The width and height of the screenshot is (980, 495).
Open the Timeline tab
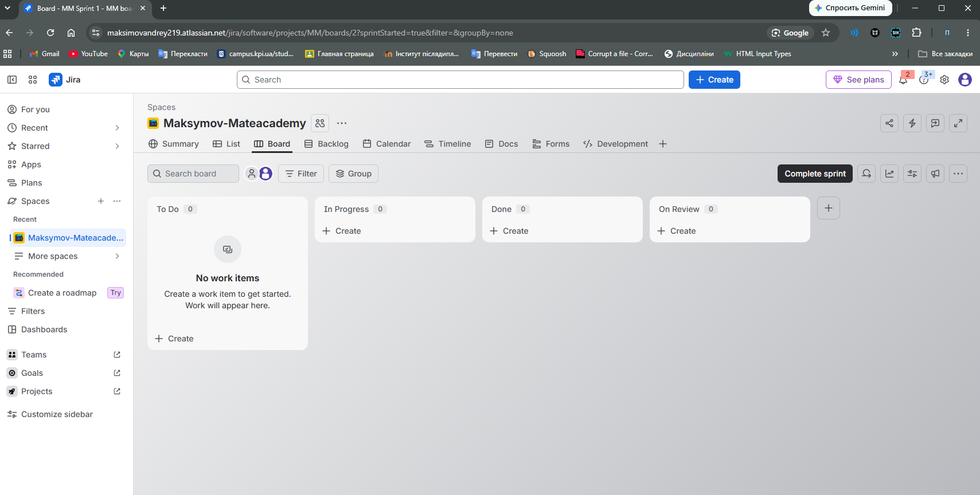tap(448, 144)
